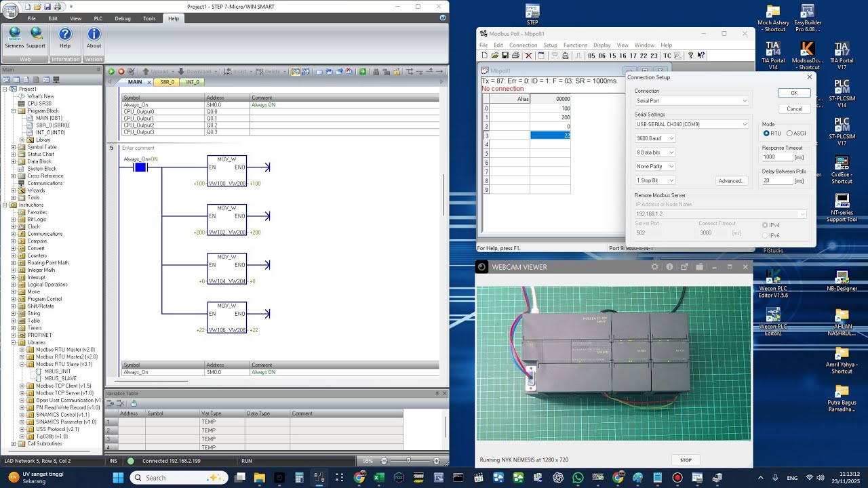This screenshot has width=868, height=488.
Task: Select ASCII mode radio button
Action: pos(789,134)
